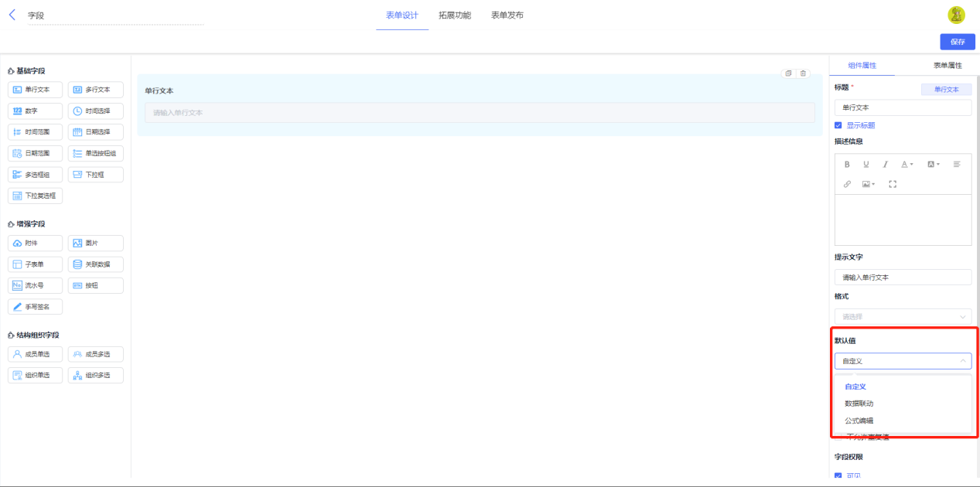
Task: Uncheck the 显示标题 checkbox
Action: click(x=838, y=125)
